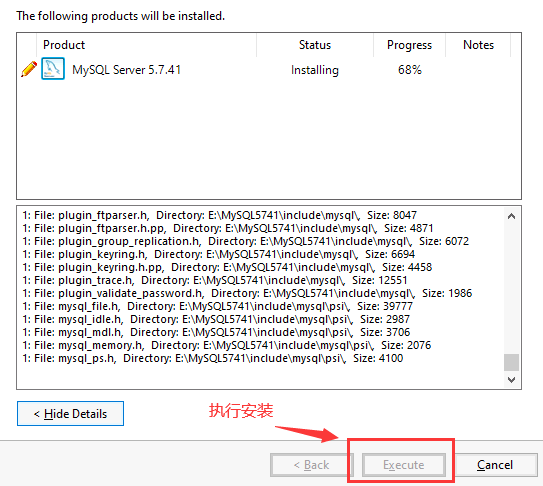Click the log scrollbar up arrow
This screenshot has width=543, height=486.
[511, 217]
